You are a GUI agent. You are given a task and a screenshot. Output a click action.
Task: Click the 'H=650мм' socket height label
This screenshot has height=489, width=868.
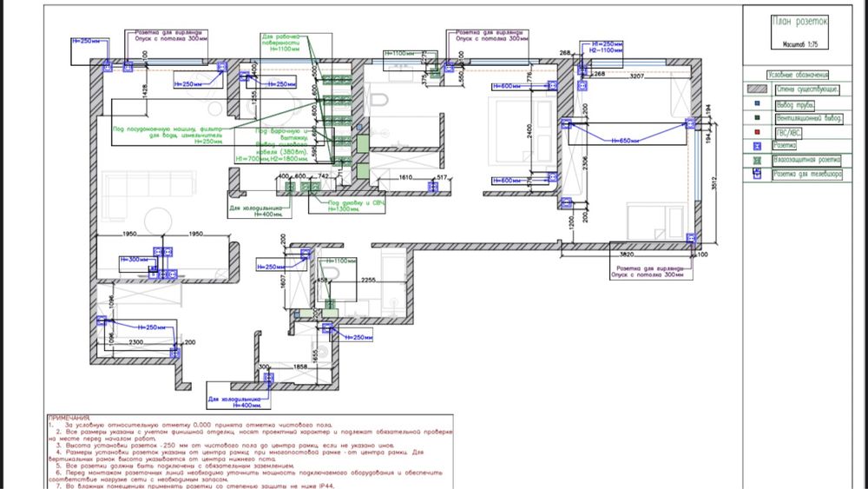click(626, 141)
